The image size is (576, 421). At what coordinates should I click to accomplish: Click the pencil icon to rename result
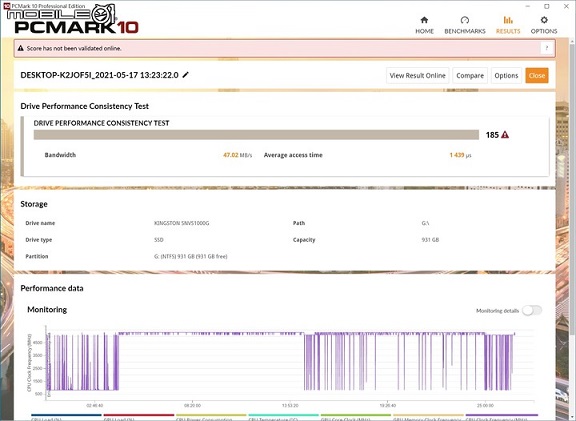click(186, 75)
